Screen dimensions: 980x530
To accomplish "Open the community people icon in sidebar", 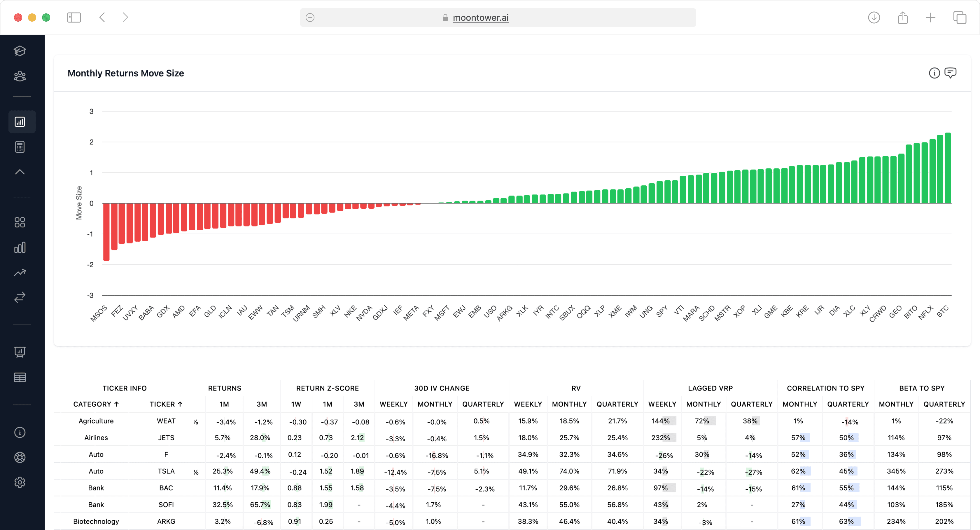I will pyautogui.click(x=20, y=76).
